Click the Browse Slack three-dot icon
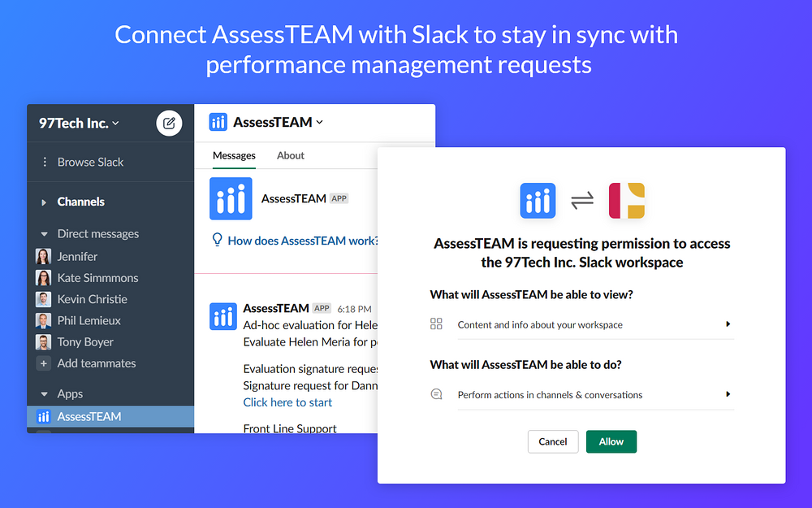Viewport: 812px width, 508px height. click(45, 163)
